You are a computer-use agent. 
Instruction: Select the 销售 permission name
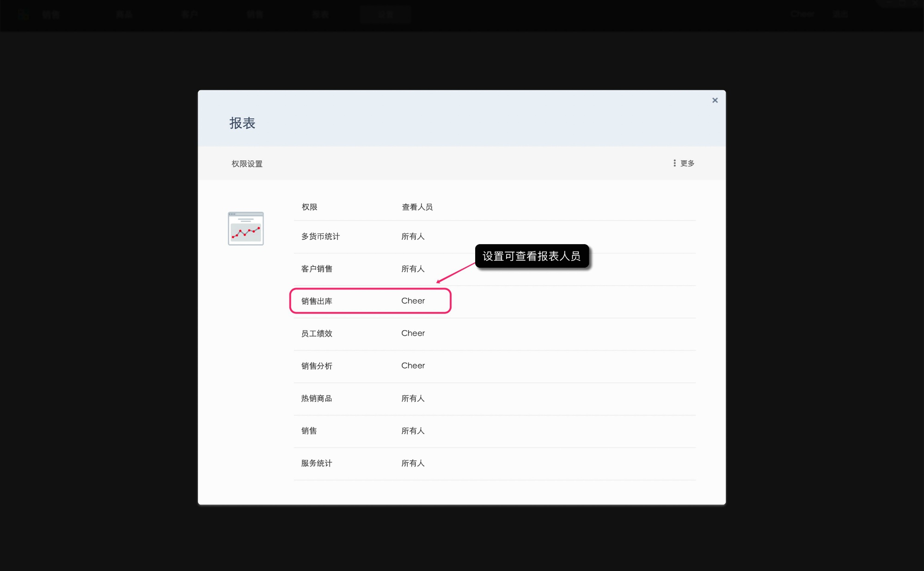tap(309, 431)
